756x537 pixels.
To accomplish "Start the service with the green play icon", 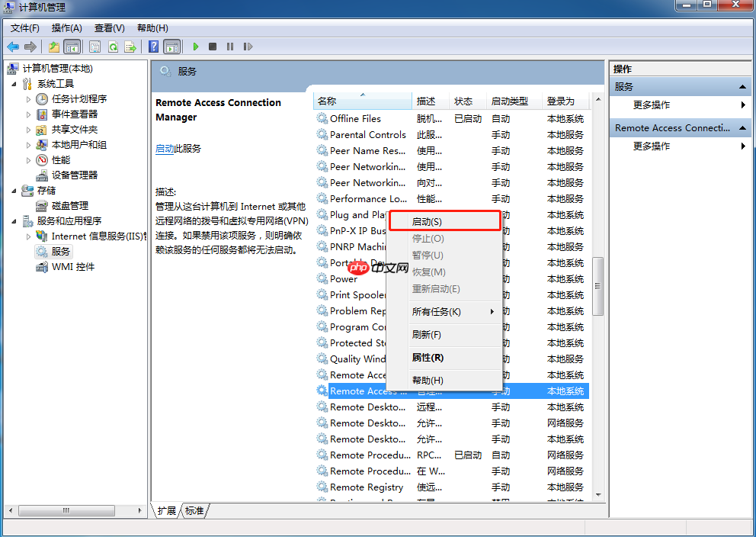I will pos(196,47).
